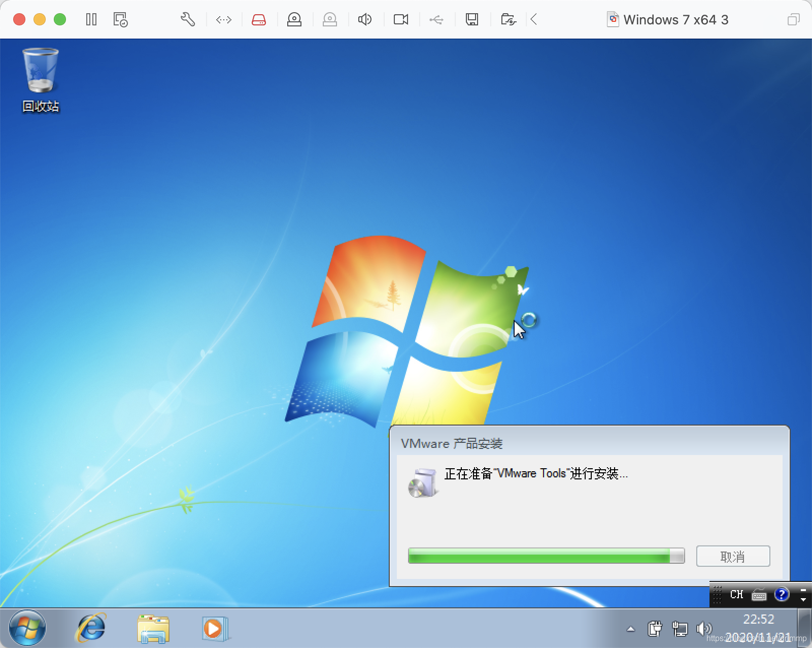Click the CH input language indicator

click(x=736, y=594)
